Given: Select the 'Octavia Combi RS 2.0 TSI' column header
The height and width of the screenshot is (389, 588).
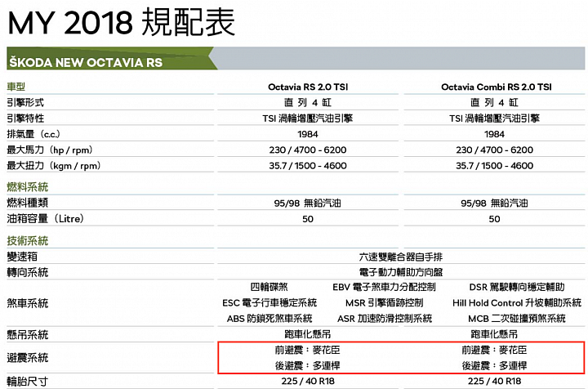Looking at the screenshot, I should tap(497, 87).
